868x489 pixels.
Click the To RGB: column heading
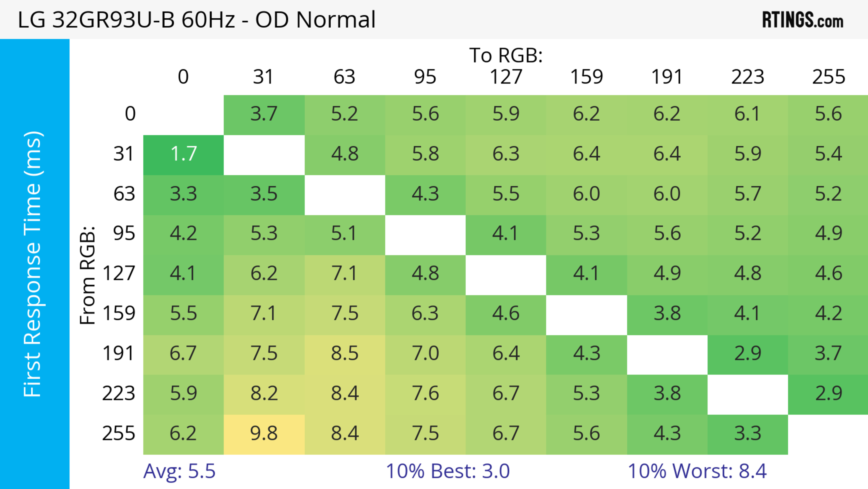[505, 55]
